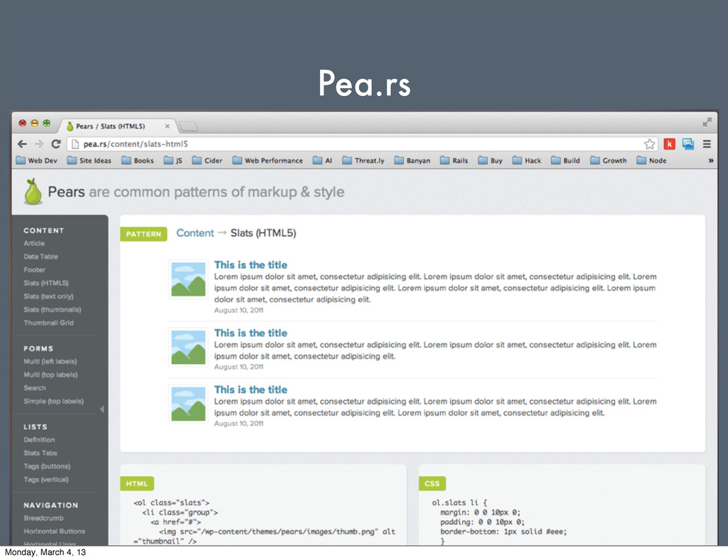
Task: Open the Simple (top labels) form pattern
Action: click(x=54, y=402)
